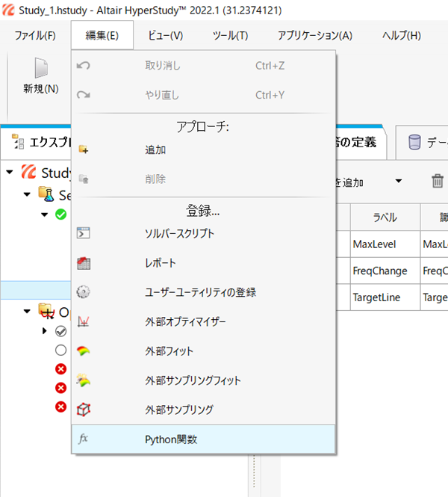Click the empty circle step icon
This screenshot has width=448, height=497.
point(60,351)
